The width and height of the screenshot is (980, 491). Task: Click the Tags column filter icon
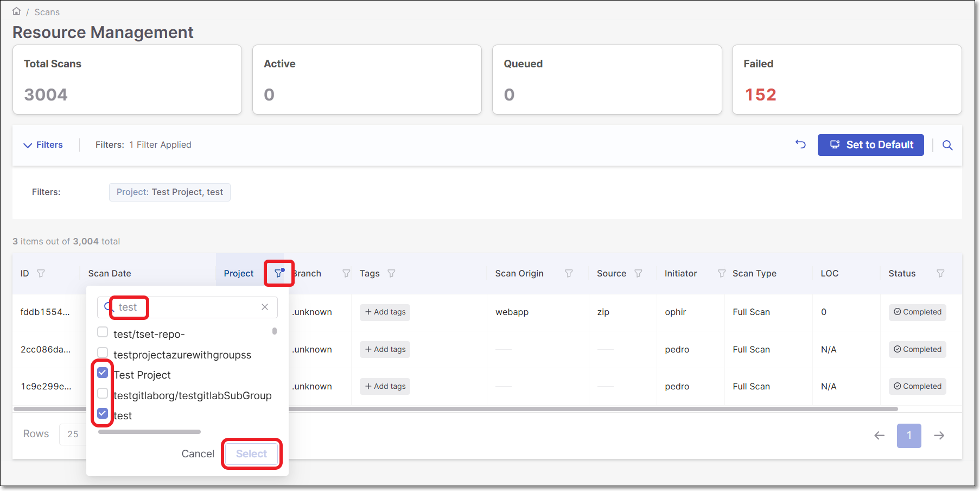click(x=391, y=273)
